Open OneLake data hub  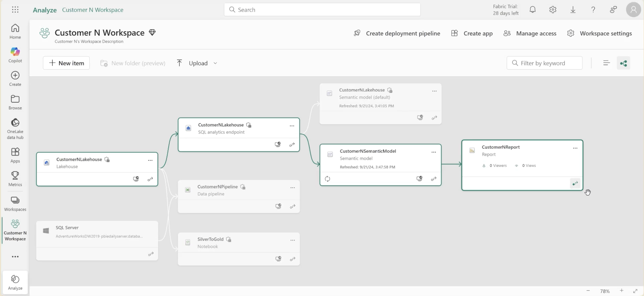[x=15, y=129]
